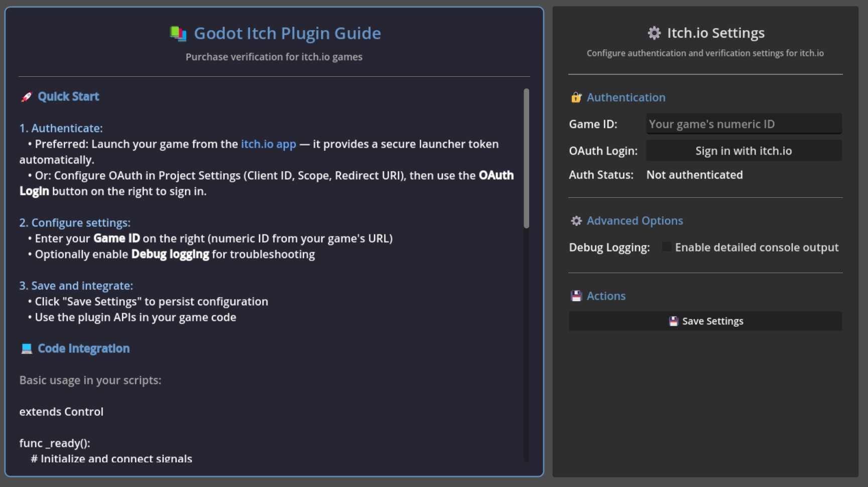Collapse the Advanced Options section
This screenshot has width=868, height=487.
coord(635,220)
